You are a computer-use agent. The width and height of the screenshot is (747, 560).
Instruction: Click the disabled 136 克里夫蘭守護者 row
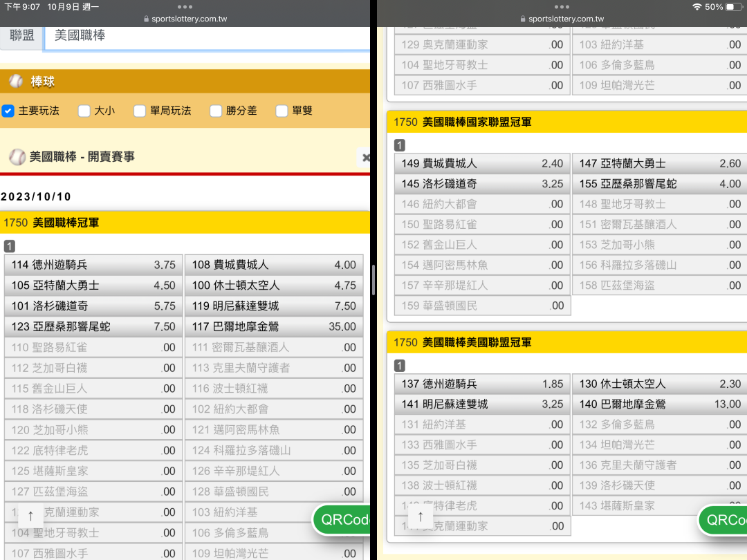tap(660, 465)
